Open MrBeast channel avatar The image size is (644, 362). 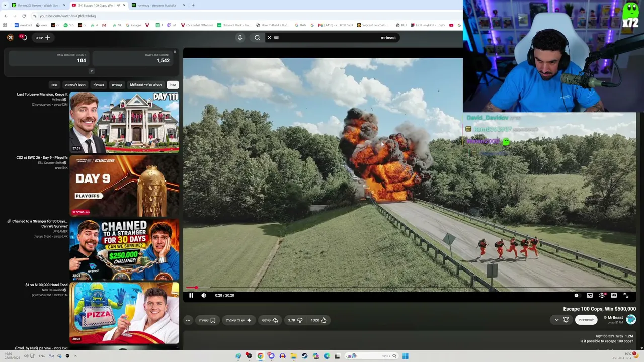click(x=631, y=320)
